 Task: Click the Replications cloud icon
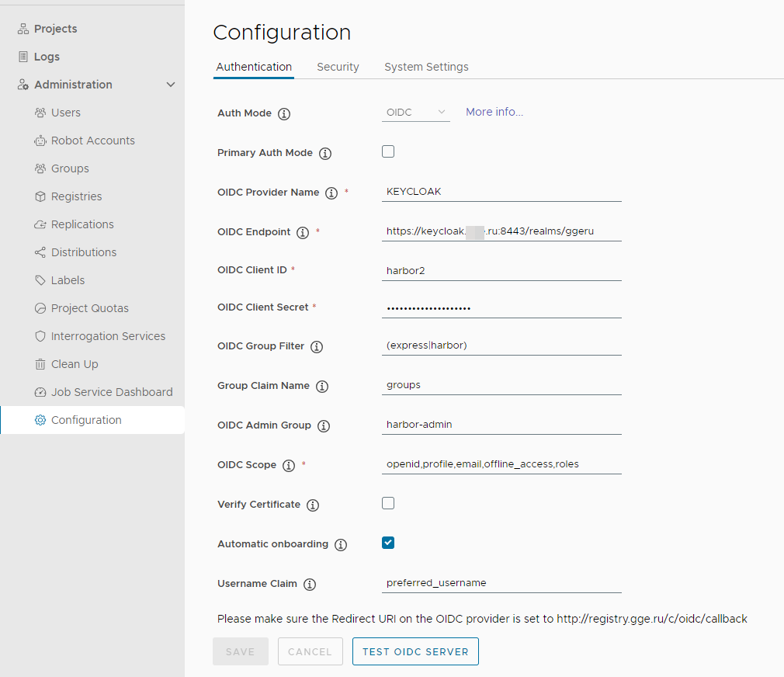click(x=40, y=224)
